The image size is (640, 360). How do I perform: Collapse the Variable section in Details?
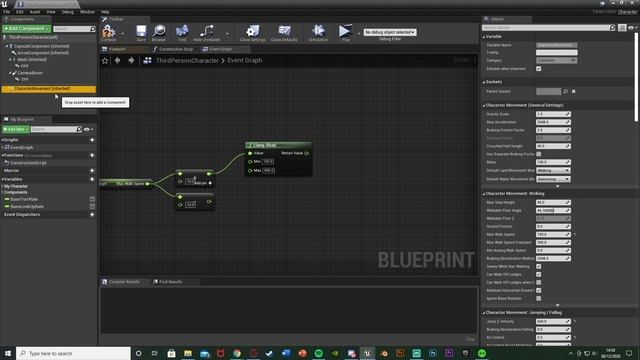[x=484, y=37]
